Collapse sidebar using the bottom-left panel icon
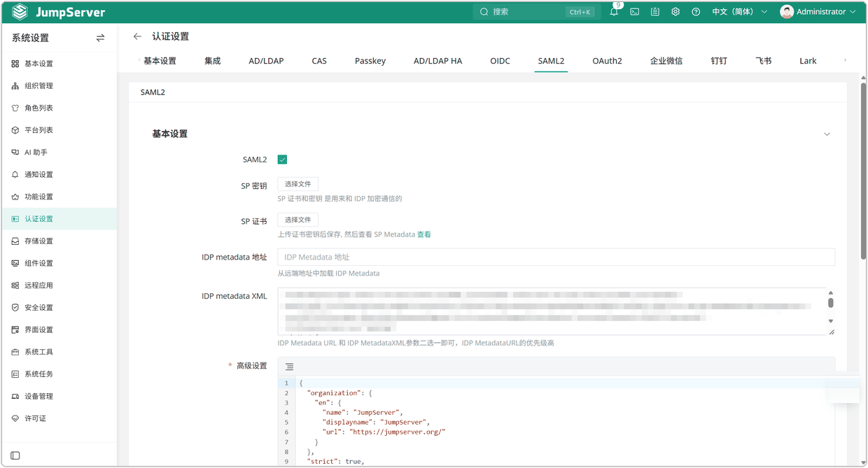The height and width of the screenshot is (468, 868). (x=15, y=455)
